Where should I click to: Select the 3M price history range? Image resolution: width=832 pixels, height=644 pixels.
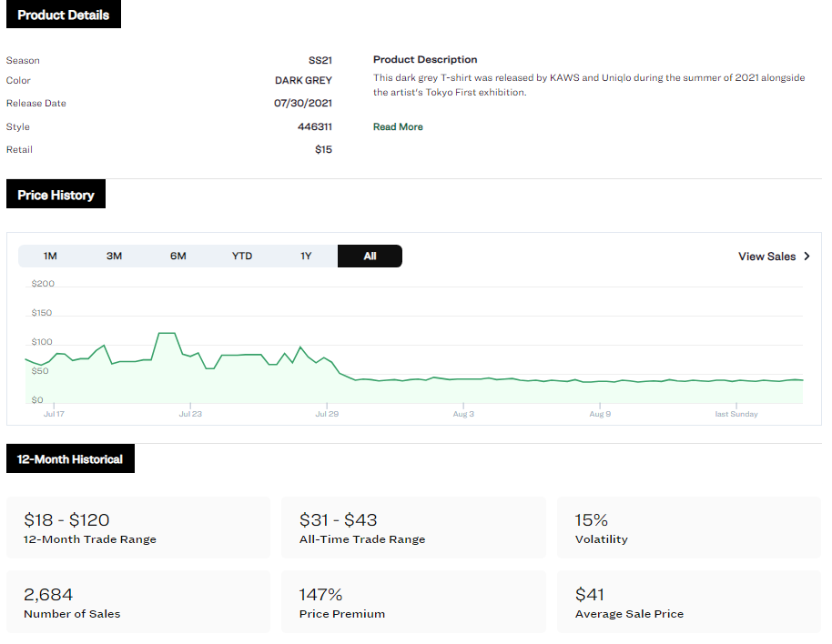(114, 256)
